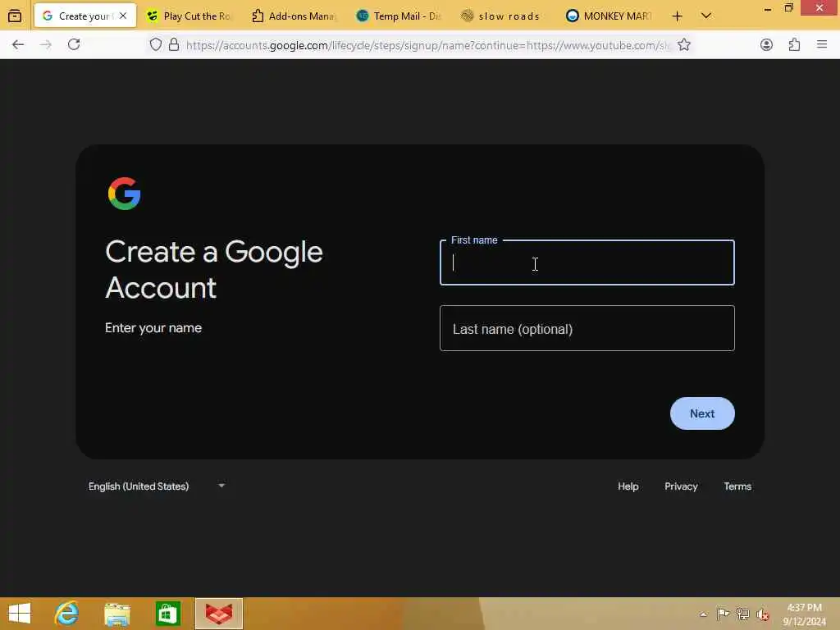
Task: Click the Google G logo
Action: pos(125,194)
